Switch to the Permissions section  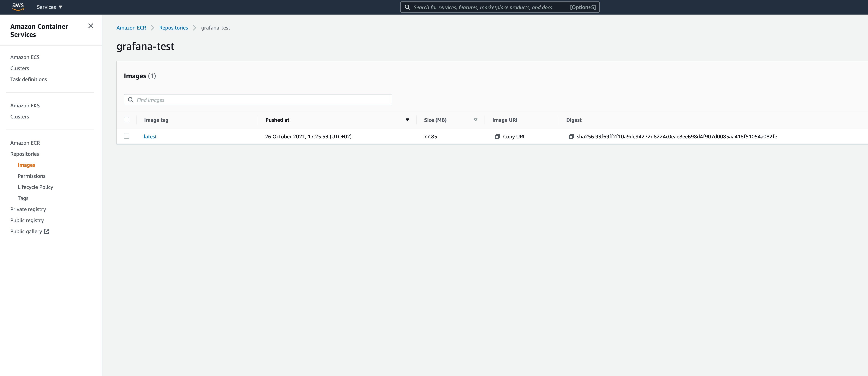(31, 176)
